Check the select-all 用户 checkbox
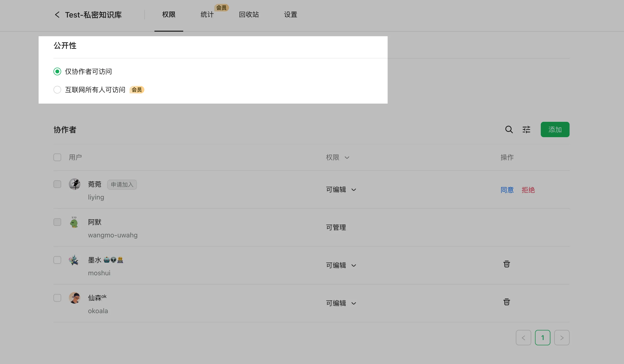Screen dimensions: 624x364 pos(57,158)
